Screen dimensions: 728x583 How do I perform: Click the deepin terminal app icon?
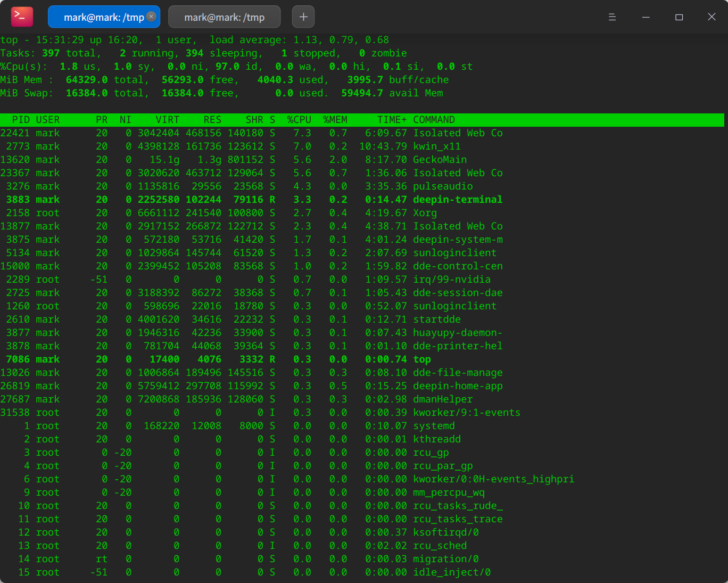(22, 17)
